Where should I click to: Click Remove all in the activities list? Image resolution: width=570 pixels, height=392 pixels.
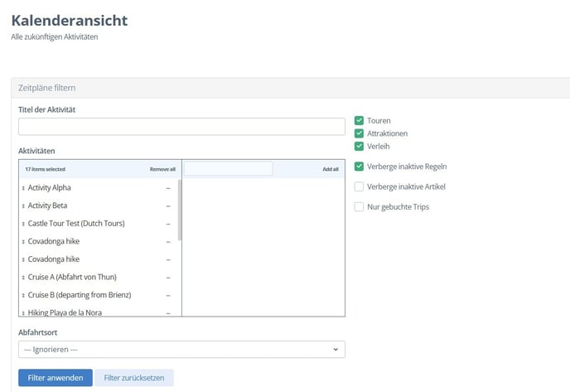pos(162,169)
